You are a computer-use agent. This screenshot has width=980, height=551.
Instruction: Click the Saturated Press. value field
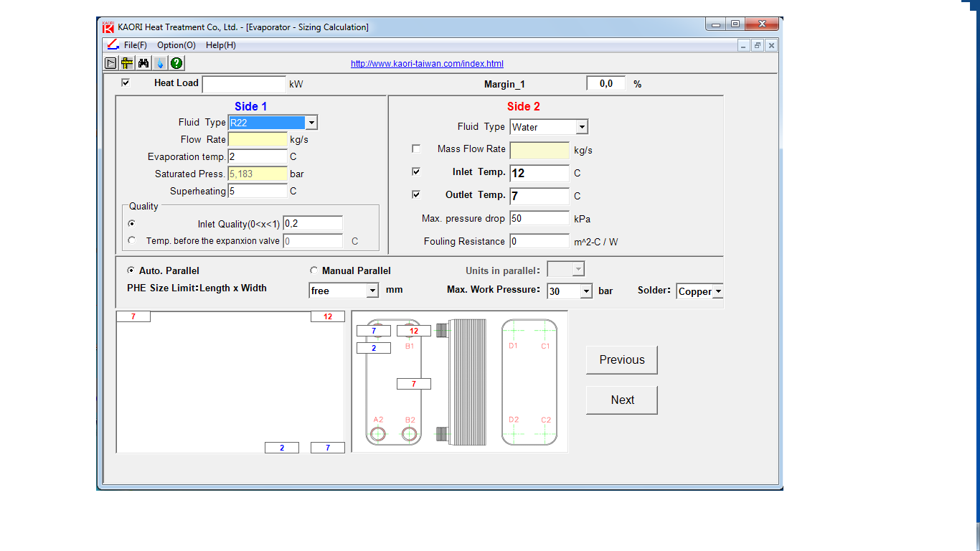coord(258,174)
